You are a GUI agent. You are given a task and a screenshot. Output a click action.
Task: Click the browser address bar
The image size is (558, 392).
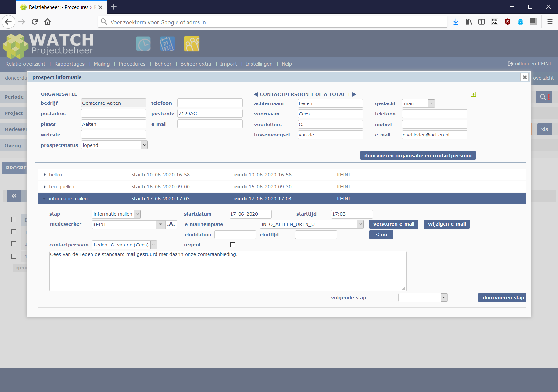click(x=273, y=22)
